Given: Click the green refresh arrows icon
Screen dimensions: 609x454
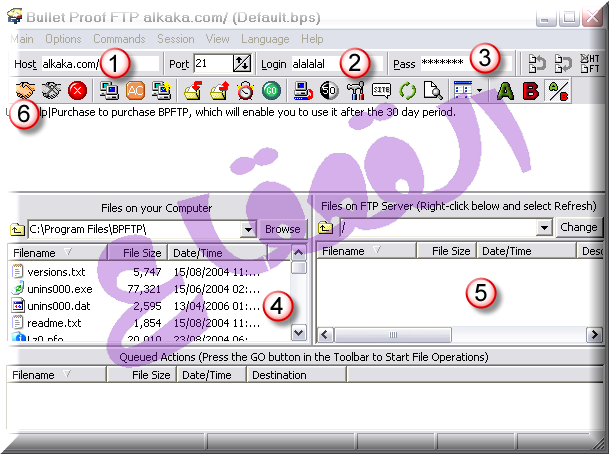Looking at the screenshot, I should pos(407,91).
